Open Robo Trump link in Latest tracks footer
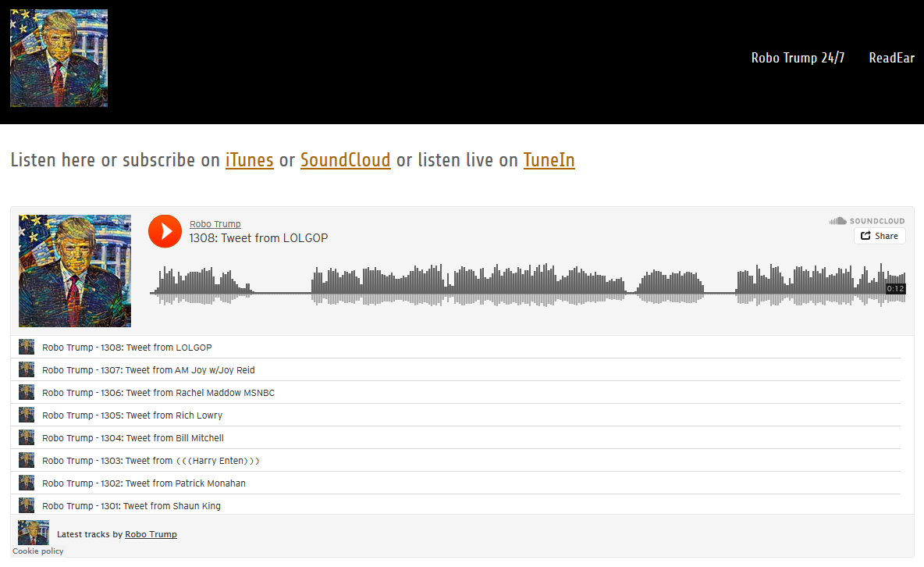 click(151, 534)
